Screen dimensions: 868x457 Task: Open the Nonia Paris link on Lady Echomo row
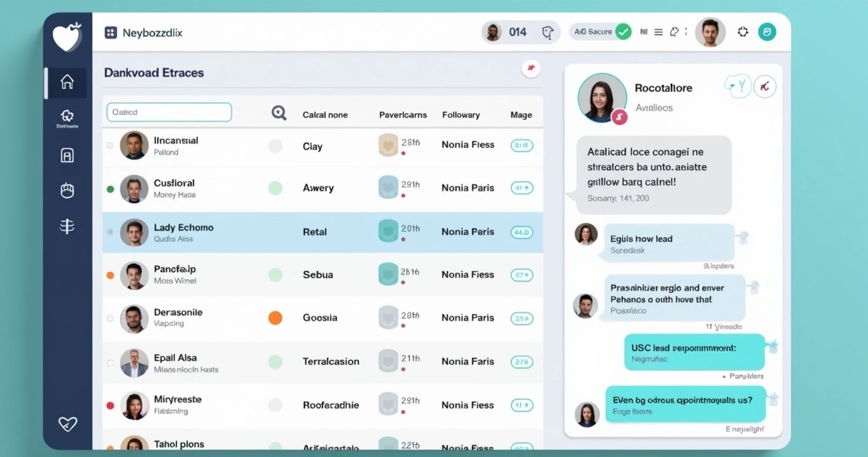(x=467, y=231)
